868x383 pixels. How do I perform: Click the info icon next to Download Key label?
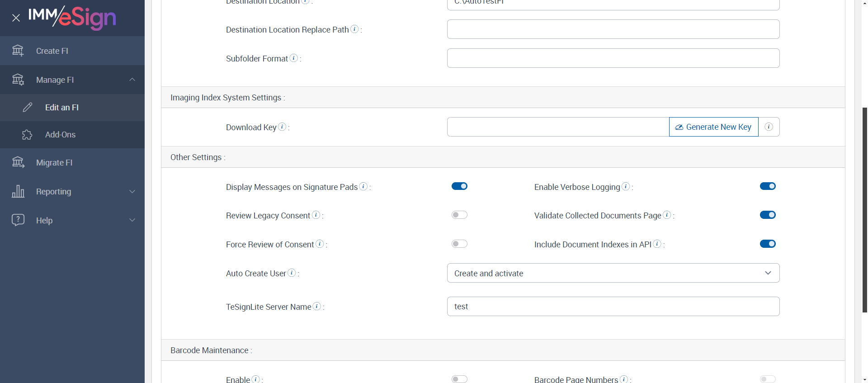click(282, 127)
